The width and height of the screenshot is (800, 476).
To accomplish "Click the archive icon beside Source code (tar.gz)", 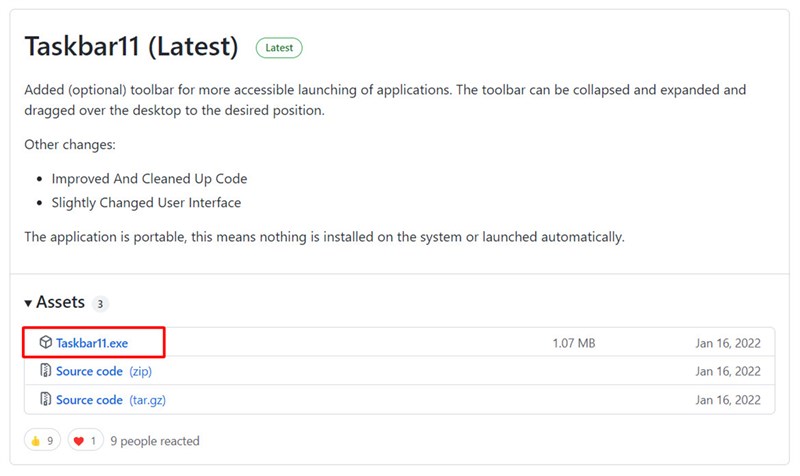I will click(45, 400).
